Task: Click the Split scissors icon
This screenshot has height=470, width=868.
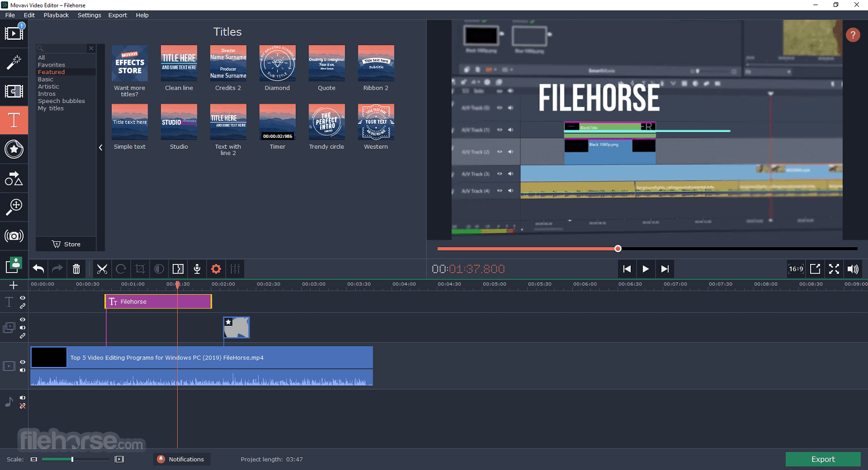Action: point(102,269)
